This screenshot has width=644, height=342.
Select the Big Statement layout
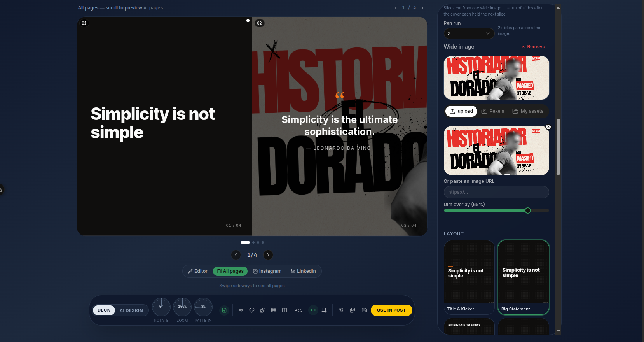tap(524, 277)
